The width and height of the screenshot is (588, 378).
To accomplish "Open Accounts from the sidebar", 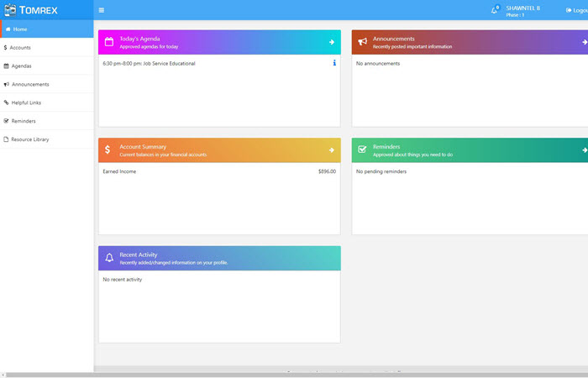I will [x=47, y=47].
